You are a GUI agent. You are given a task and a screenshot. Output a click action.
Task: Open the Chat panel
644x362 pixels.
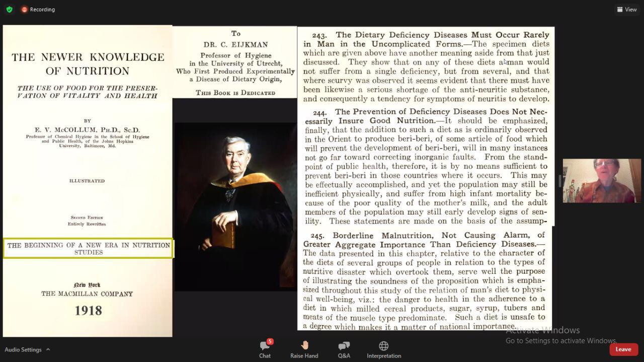pos(265,349)
